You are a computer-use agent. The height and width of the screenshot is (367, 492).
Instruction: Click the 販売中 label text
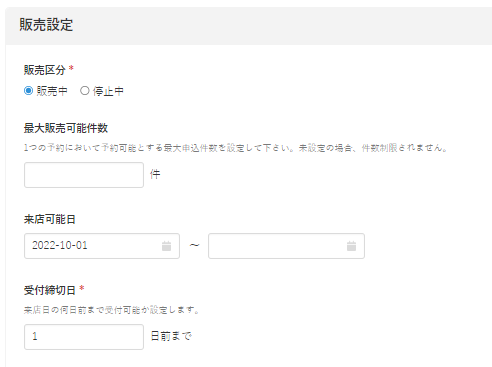(x=52, y=91)
